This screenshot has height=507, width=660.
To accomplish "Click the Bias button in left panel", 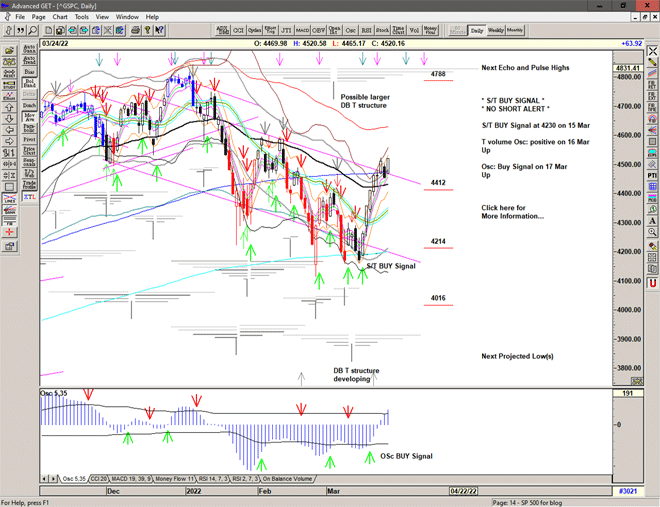I will click(x=30, y=72).
